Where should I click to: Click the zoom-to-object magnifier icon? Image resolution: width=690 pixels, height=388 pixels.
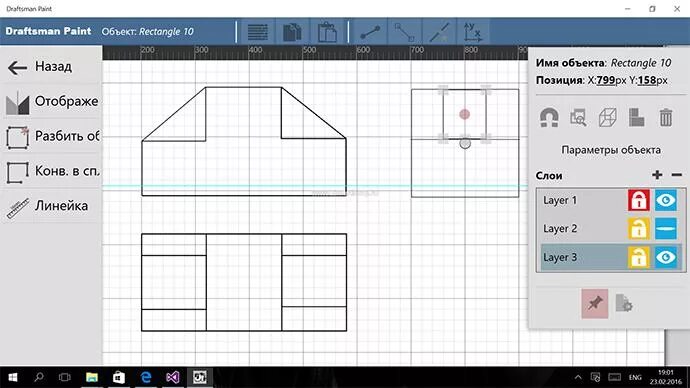pos(578,118)
